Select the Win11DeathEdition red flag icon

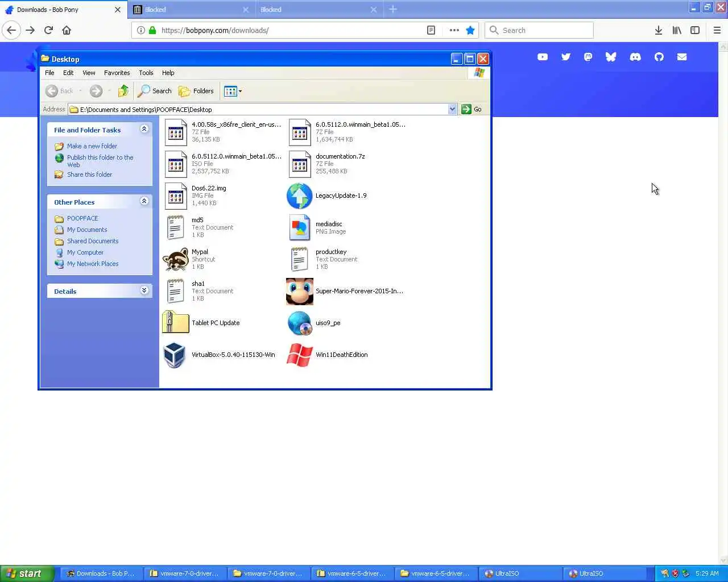pos(300,355)
